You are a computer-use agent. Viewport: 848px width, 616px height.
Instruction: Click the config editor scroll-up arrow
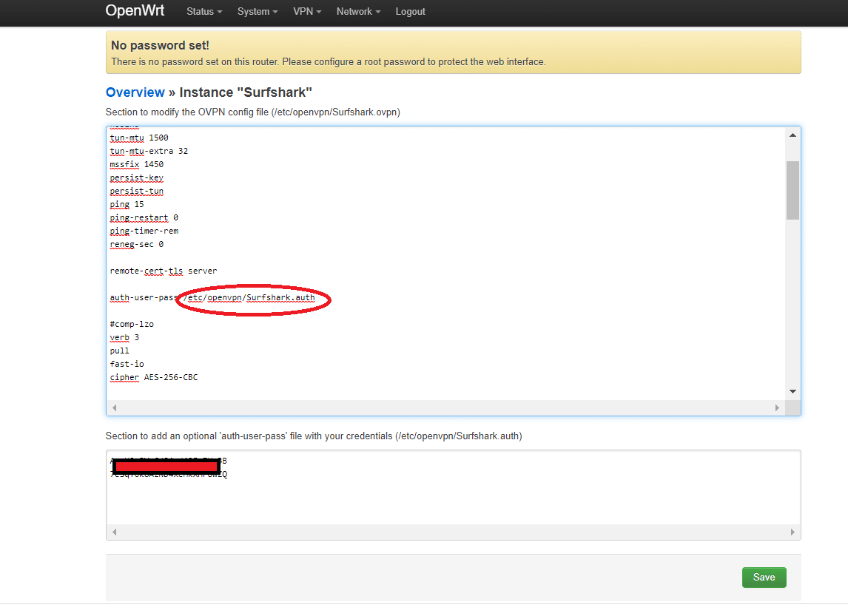click(793, 135)
